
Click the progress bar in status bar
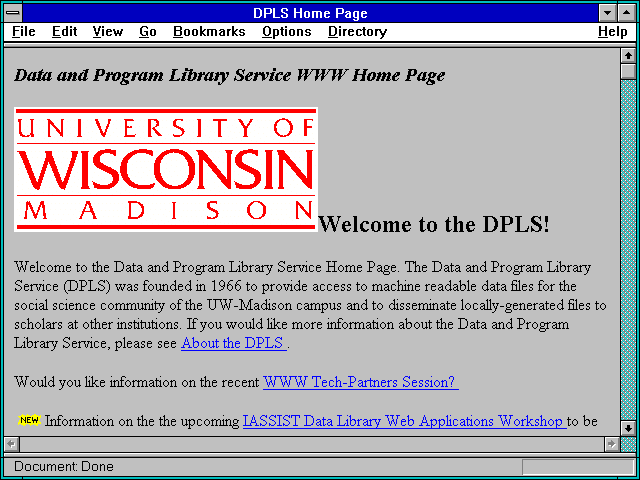click(578, 466)
